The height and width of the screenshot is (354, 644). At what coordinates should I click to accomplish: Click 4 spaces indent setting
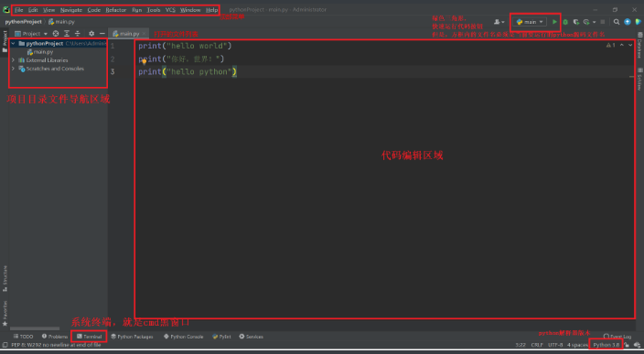point(577,345)
